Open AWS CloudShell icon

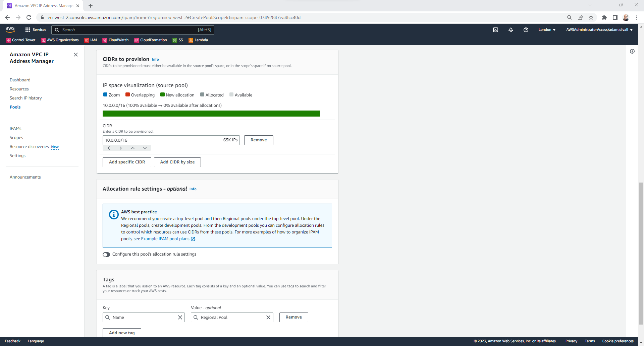click(495, 30)
